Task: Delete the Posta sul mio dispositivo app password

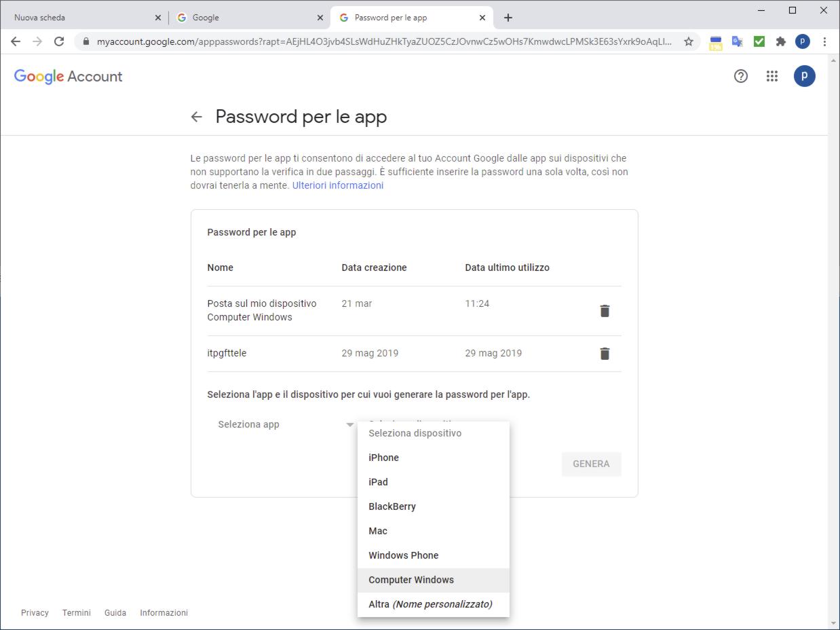Action: (x=605, y=311)
